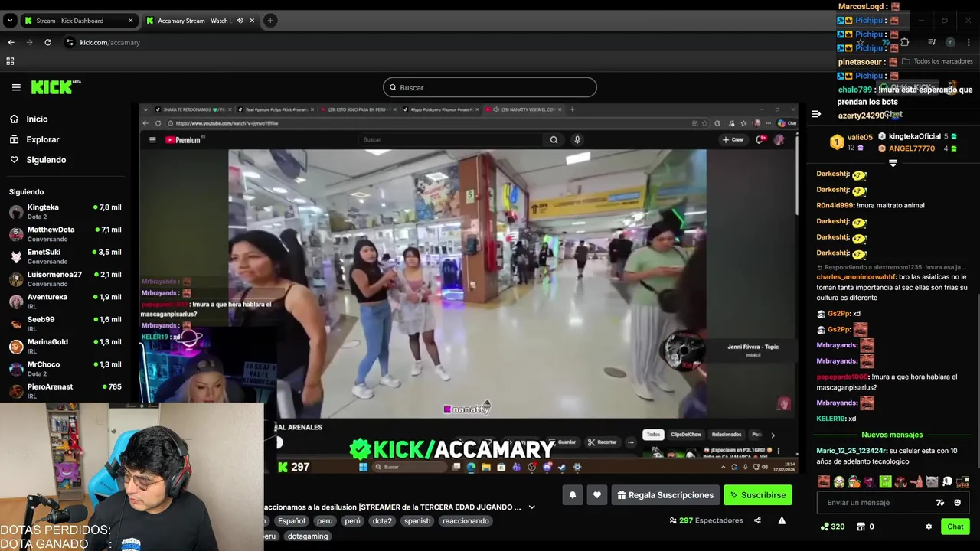
Task: Open the Kick hamburger menu
Action: click(x=16, y=87)
